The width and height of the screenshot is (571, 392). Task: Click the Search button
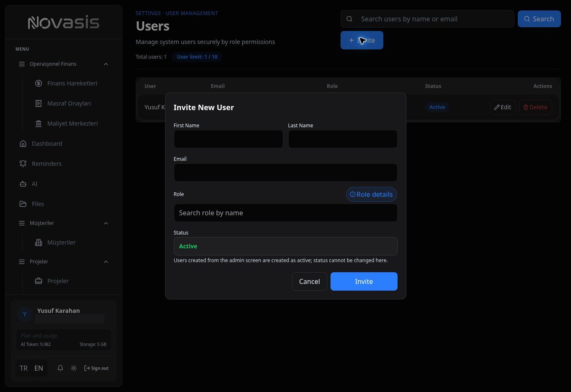pyautogui.click(x=539, y=19)
